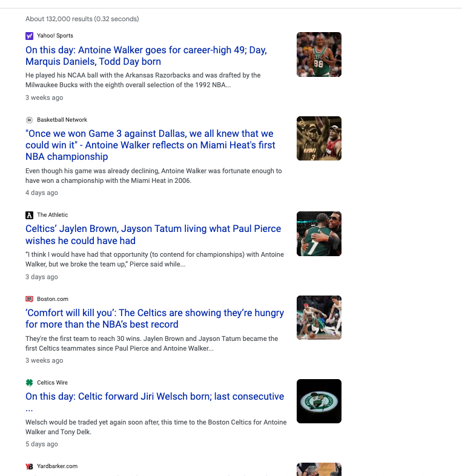Open the Jaylen Brown, Jayson Tatum article
The width and height of the screenshot is (462, 476).
(x=153, y=234)
